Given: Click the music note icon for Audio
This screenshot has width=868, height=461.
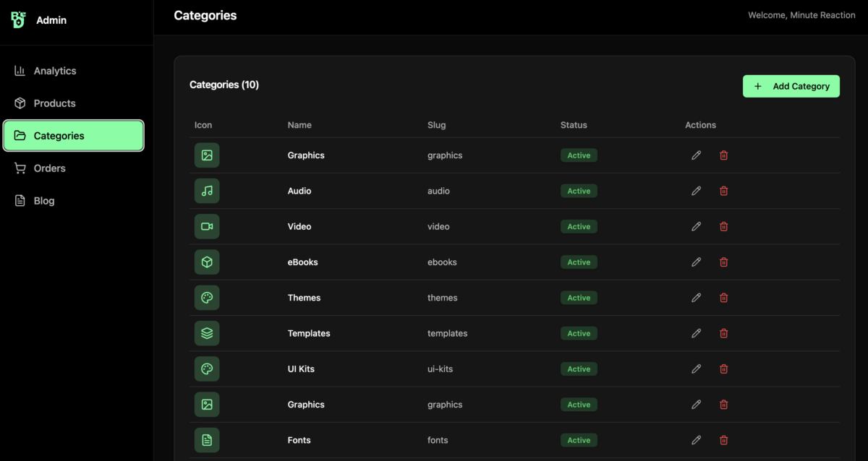Looking at the screenshot, I should click(x=207, y=191).
